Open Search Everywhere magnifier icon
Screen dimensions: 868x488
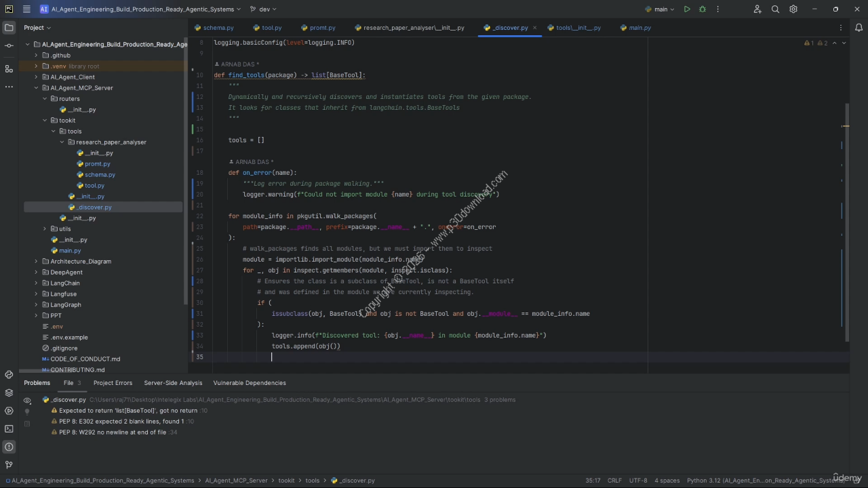pyautogui.click(x=776, y=9)
